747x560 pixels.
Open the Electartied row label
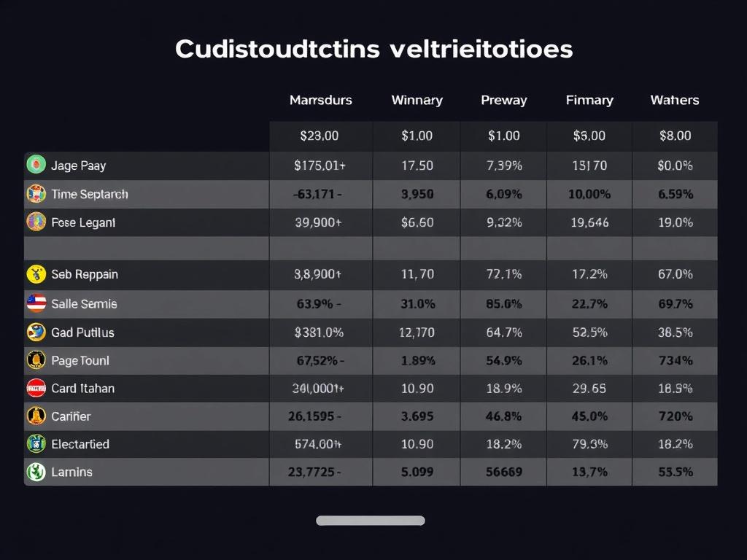(x=80, y=443)
